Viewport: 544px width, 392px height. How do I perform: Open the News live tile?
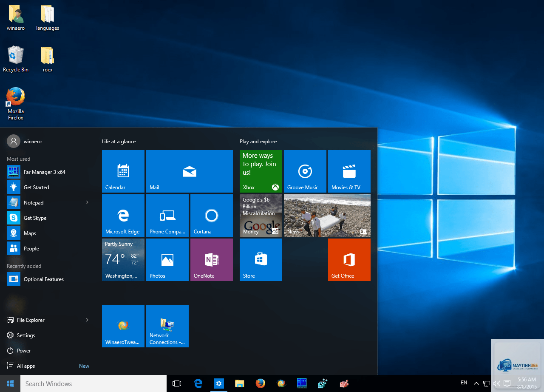point(327,216)
